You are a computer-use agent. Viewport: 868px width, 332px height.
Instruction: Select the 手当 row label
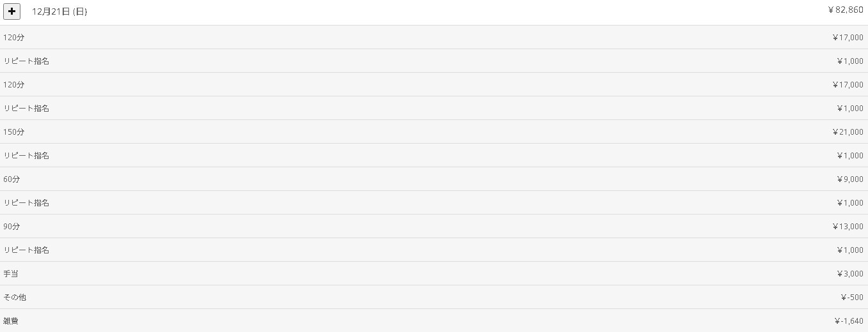click(11, 274)
